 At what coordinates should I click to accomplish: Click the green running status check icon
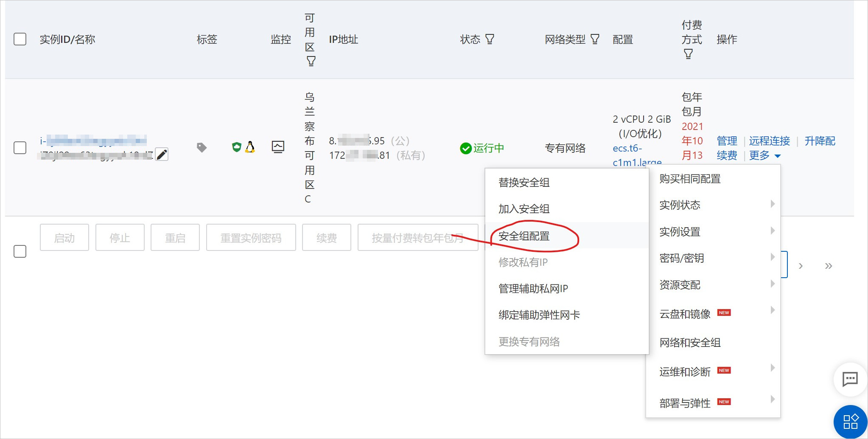(x=465, y=148)
